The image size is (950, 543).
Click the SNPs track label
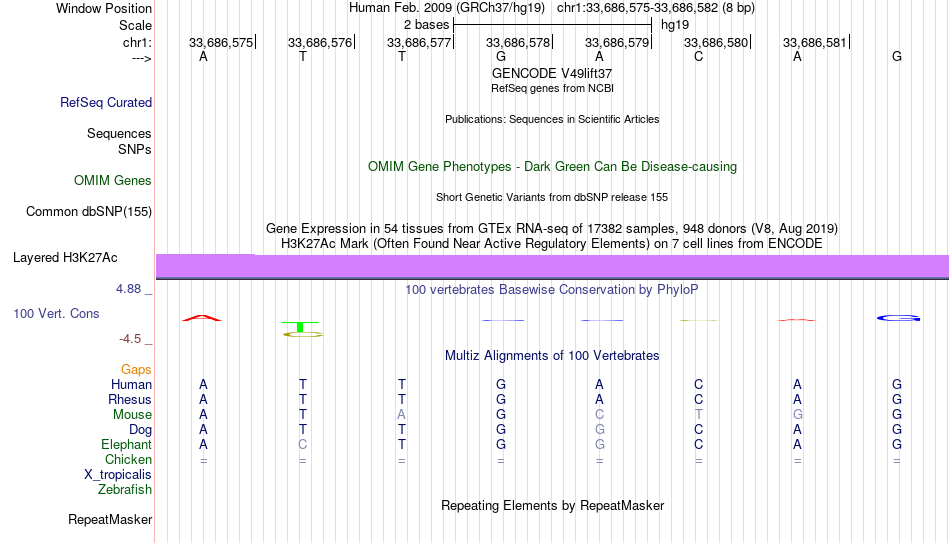click(135, 149)
